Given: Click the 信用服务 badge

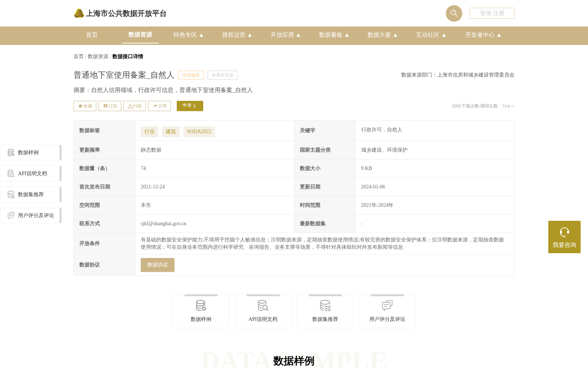Looking at the screenshot, I should pyautogui.click(x=191, y=75).
